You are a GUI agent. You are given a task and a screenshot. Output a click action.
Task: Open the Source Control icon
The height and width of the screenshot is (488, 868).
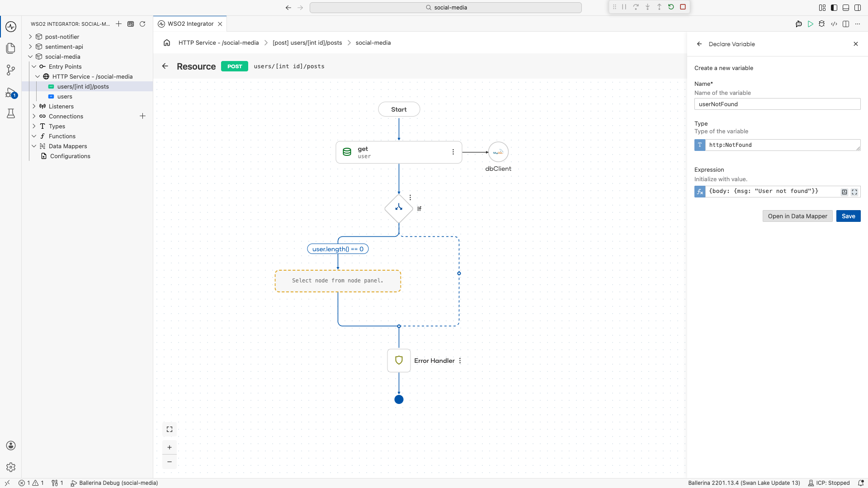point(11,70)
